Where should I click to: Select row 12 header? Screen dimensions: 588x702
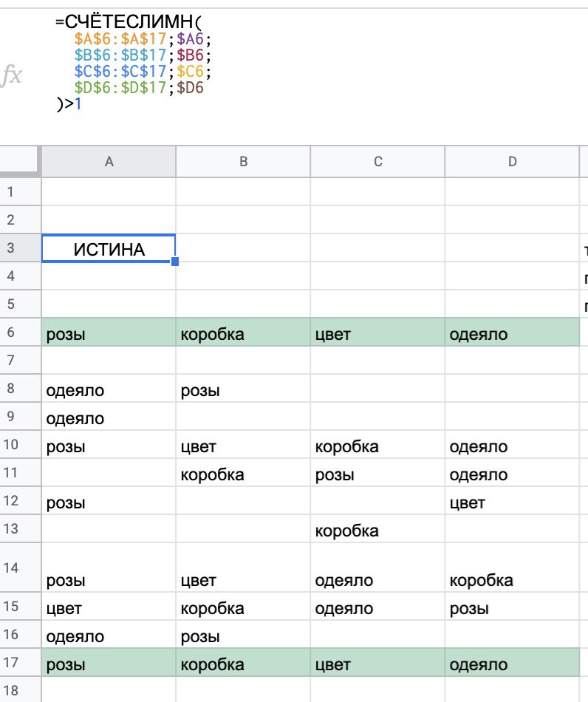click(x=20, y=500)
